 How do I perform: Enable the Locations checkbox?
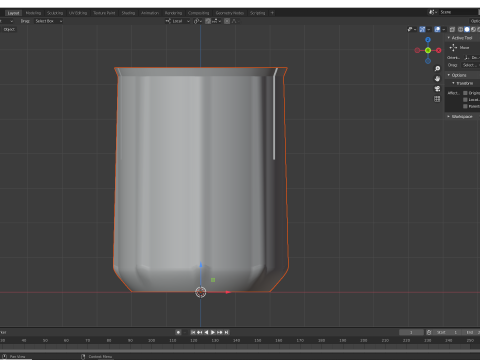click(x=465, y=100)
